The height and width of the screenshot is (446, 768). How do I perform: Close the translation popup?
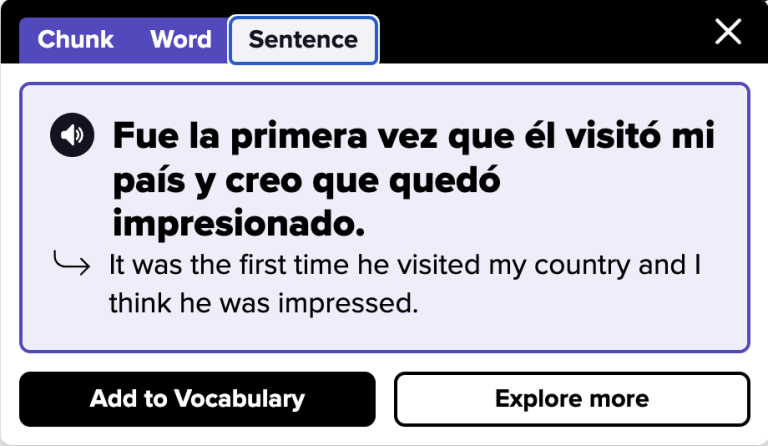(x=728, y=32)
